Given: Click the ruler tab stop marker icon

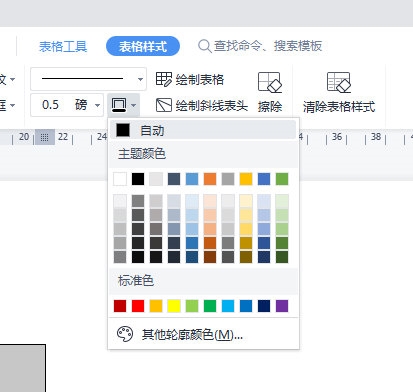Looking at the screenshot, I should pyautogui.click(x=45, y=137).
